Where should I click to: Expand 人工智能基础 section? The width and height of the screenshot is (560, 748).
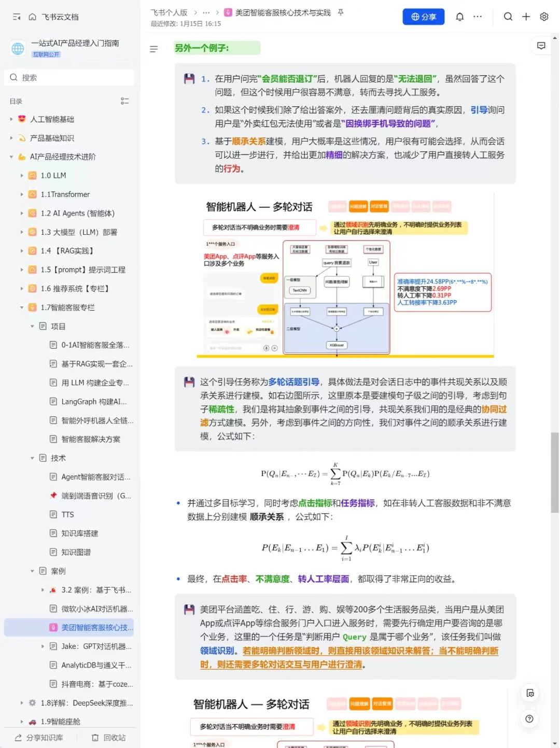pos(11,119)
